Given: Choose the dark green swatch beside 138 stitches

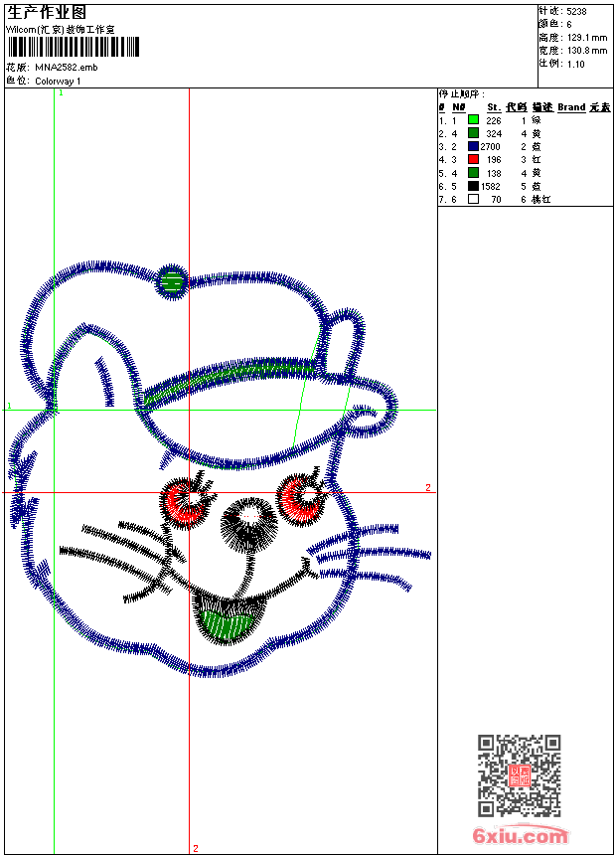Looking at the screenshot, I should pos(473,173).
